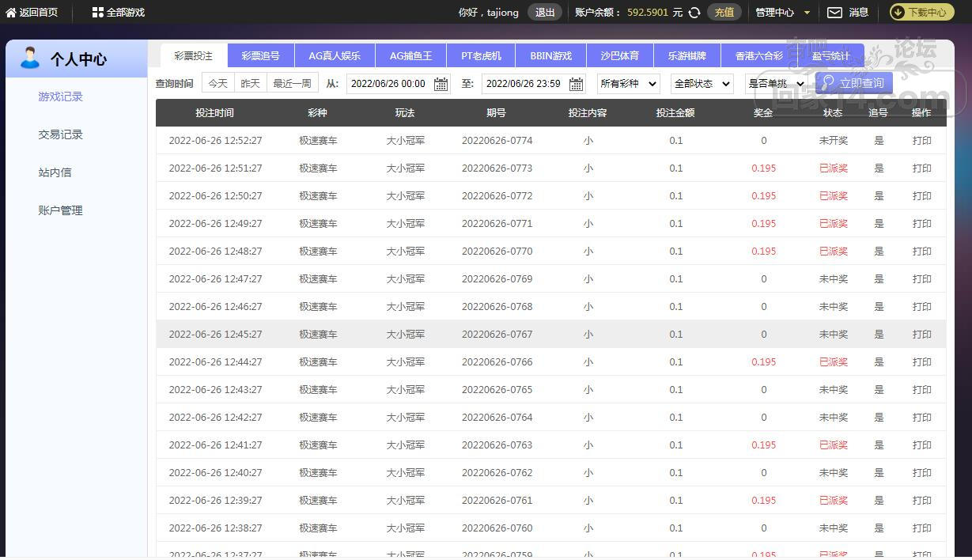The width and height of the screenshot is (972, 560).
Task: Select 交易记录 in the sidebar
Action: (61, 134)
